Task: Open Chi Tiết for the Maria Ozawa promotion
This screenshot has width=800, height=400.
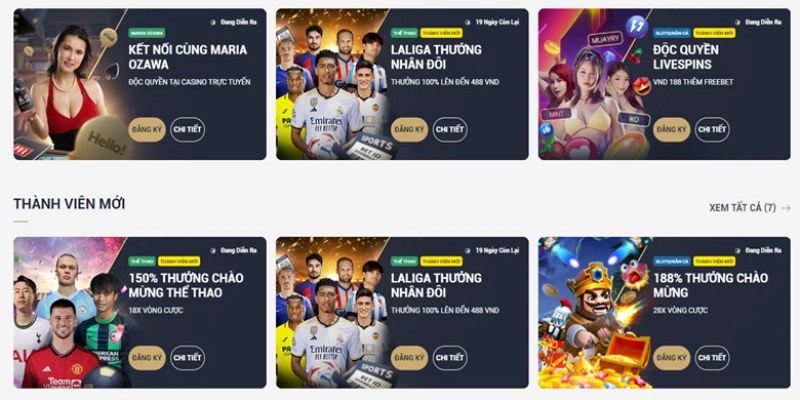Action: [187, 130]
